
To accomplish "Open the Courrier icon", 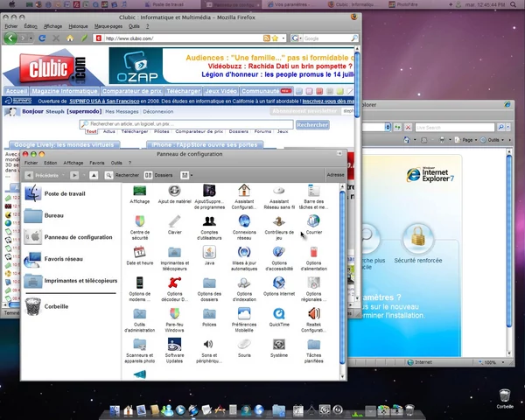I will (x=314, y=221).
